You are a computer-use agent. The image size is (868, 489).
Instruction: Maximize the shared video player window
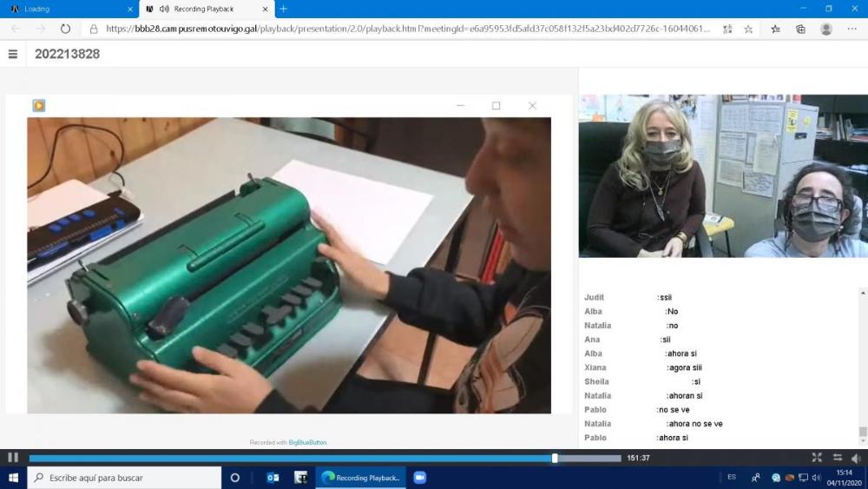496,105
